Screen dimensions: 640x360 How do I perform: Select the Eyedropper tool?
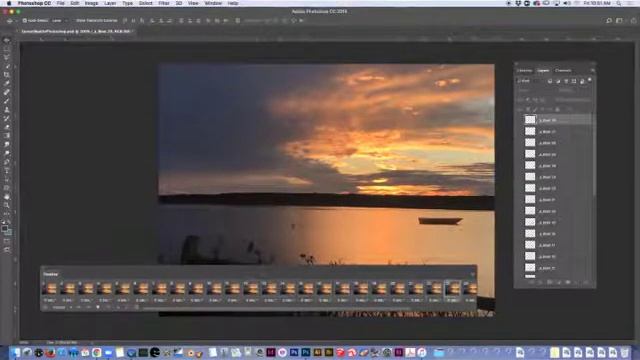(7, 83)
